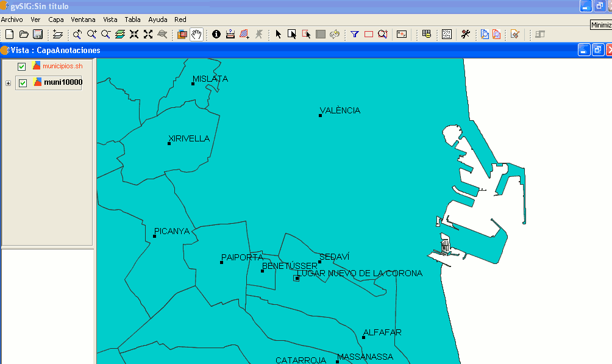Click the Zoom out magnifier tool
This screenshot has width=612, height=364.
coord(106,34)
